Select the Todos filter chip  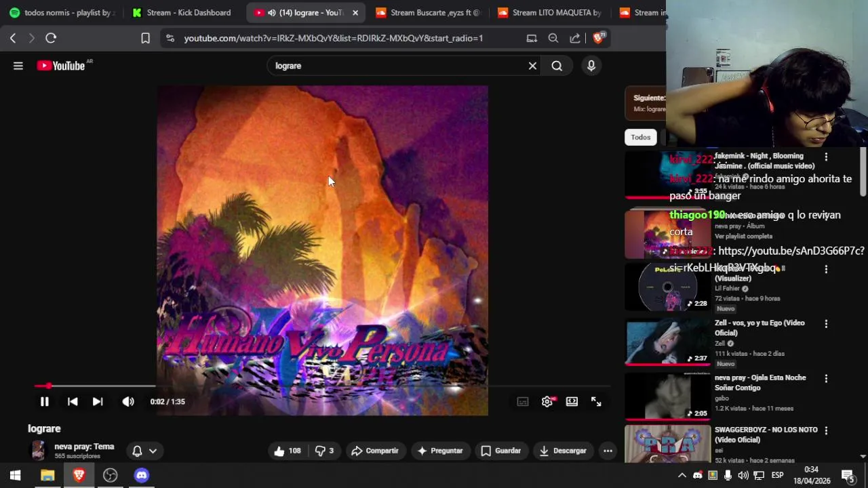(641, 137)
